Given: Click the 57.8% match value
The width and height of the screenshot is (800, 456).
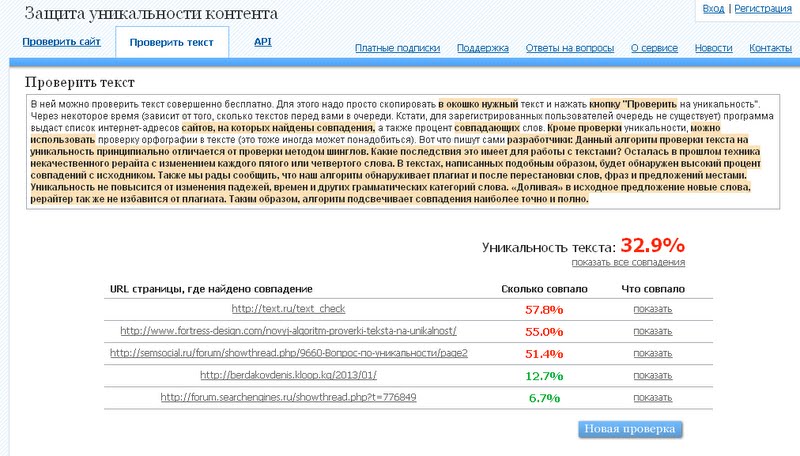Looking at the screenshot, I should coord(544,310).
